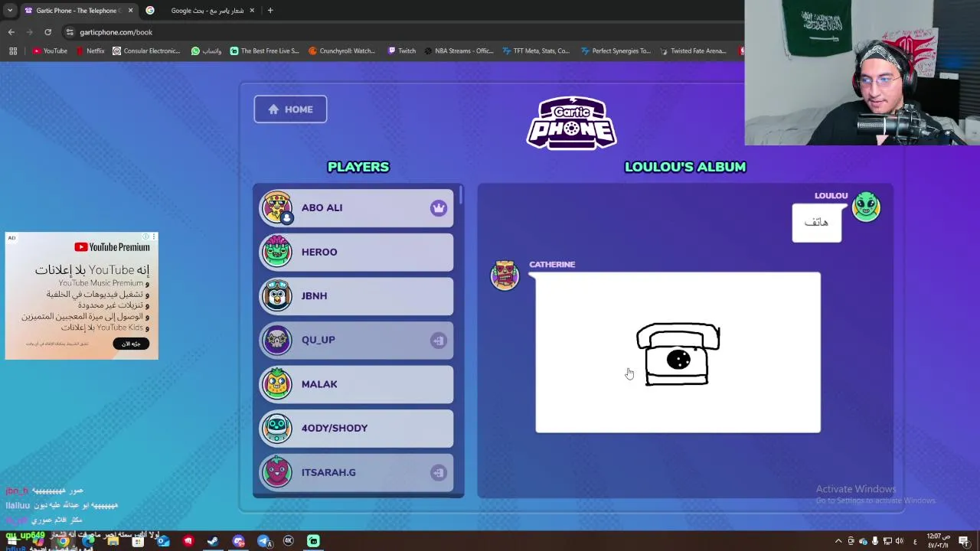The image size is (980, 551).
Task: Click ITSARAH.G's avatar icon
Action: click(277, 472)
